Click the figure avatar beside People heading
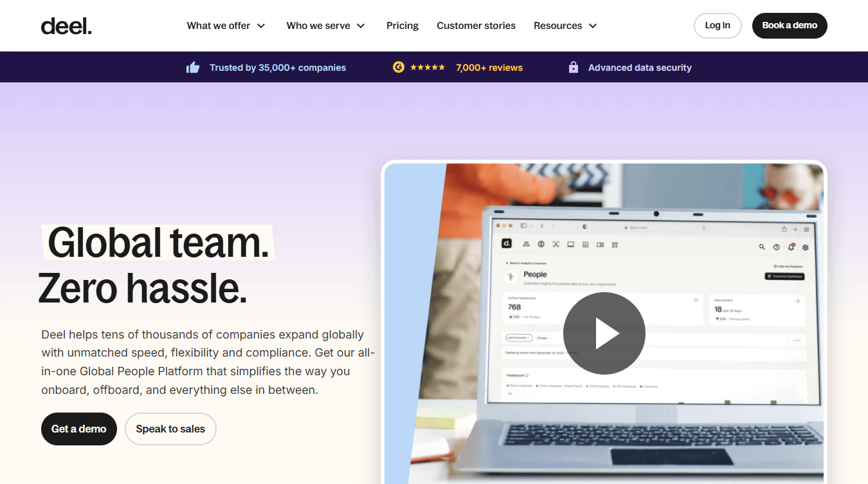Image resolution: width=868 pixels, height=484 pixels. click(511, 277)
